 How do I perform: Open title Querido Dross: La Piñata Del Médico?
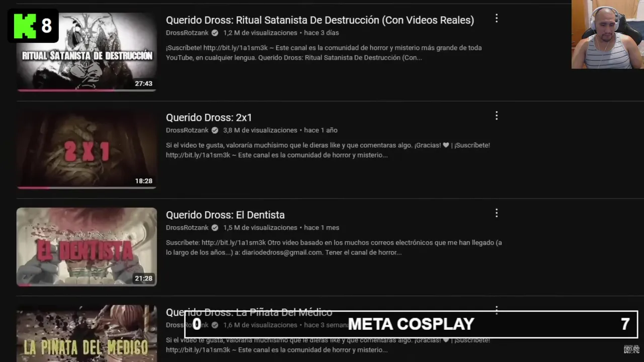coord(249,312)
